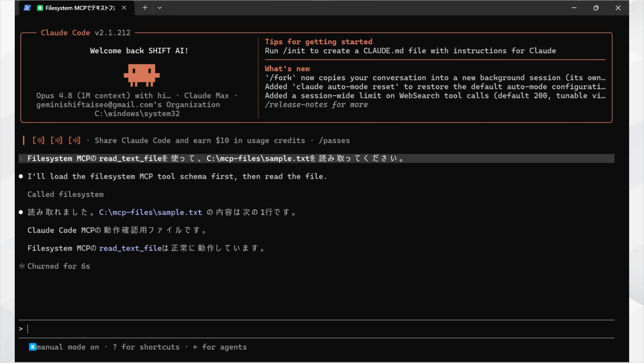644x363 pixels.
Task: Open the new tab profile dropdown
Action: (160, 8)
